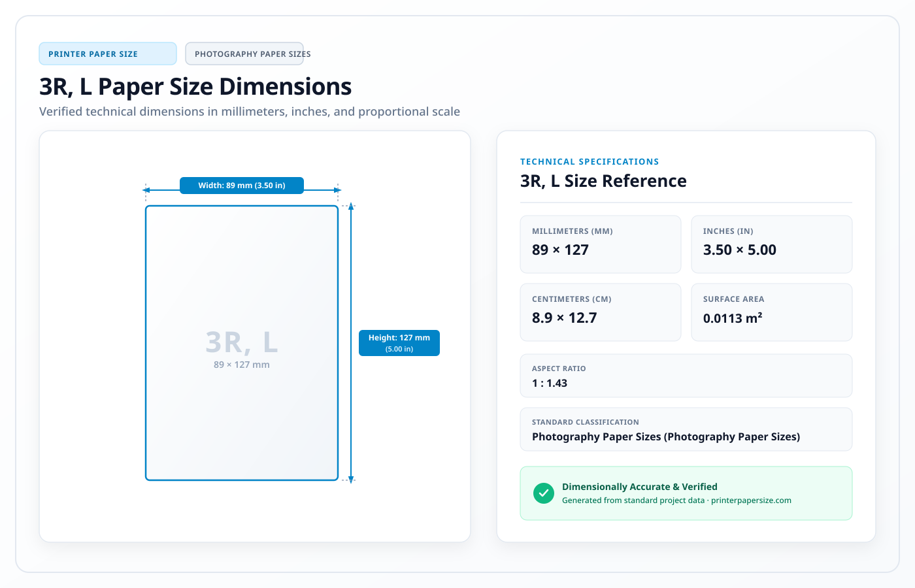Select the Printer Paper Size tag
This screenshot has width=915, height=588.
click(108, 54)
